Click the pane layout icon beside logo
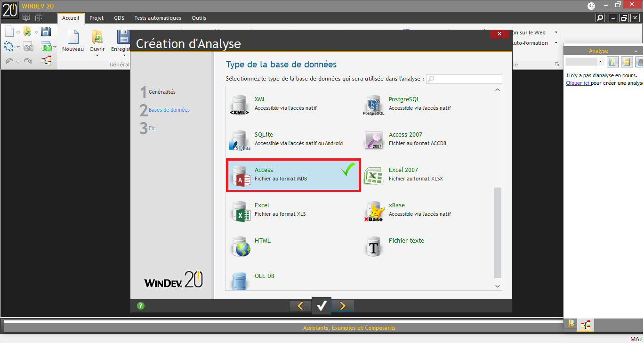This screenshot has width=644, height=343. click(26, 17)
